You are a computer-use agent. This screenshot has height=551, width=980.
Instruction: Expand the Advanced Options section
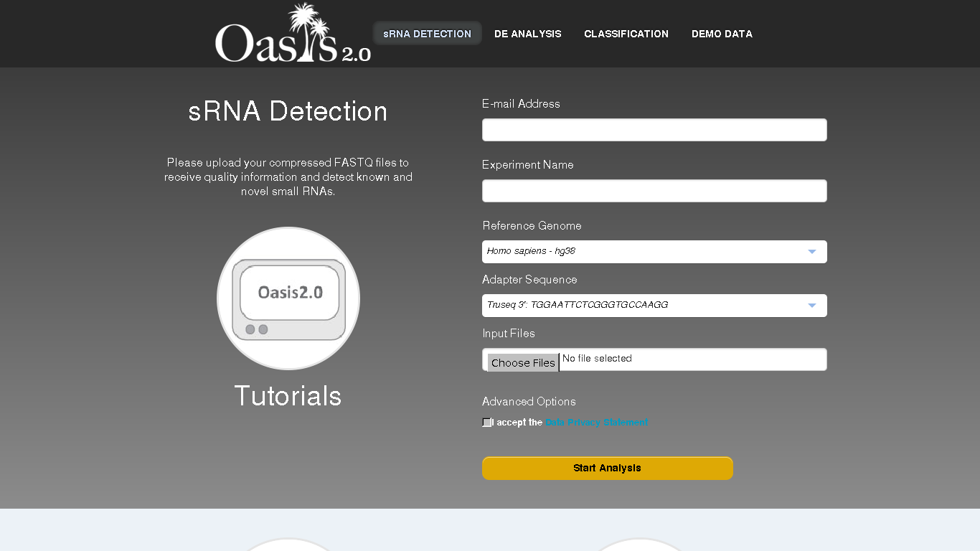pyautogui.click(x=529, y=402)
